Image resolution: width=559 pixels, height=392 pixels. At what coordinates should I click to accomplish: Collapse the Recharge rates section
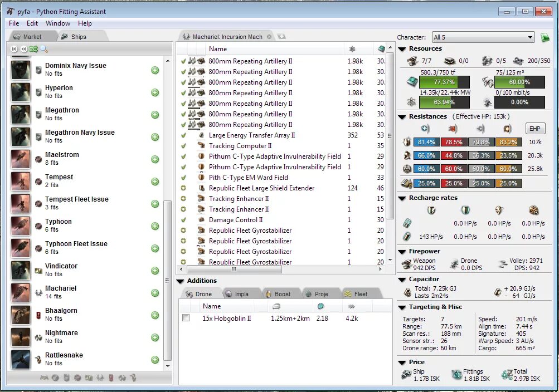coord(402,198)
